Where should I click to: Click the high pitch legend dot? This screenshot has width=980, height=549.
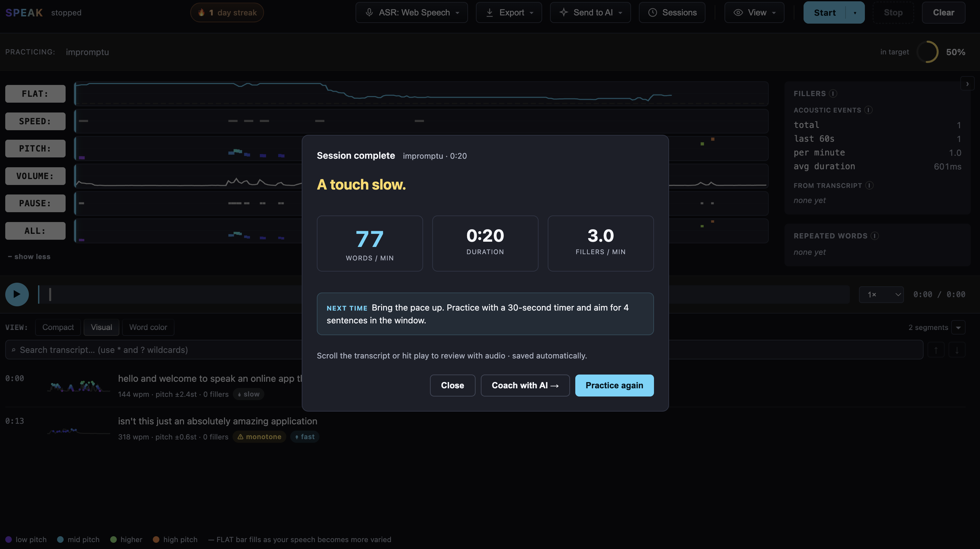point(156,539)
